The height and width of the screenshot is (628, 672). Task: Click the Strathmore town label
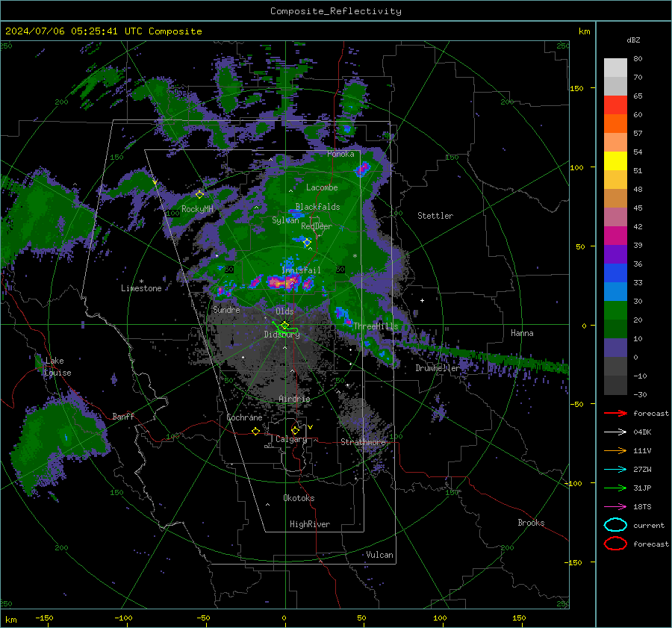363,442
